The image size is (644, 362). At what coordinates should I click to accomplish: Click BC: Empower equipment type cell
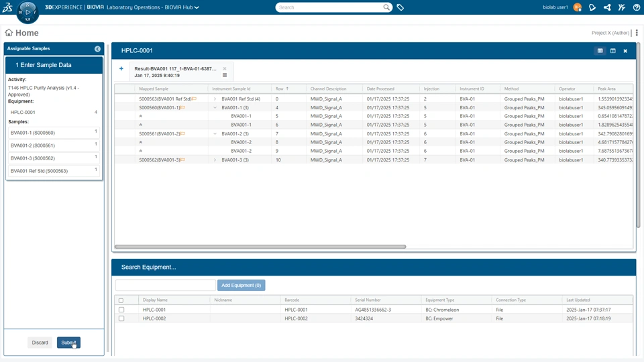(439, 318)
